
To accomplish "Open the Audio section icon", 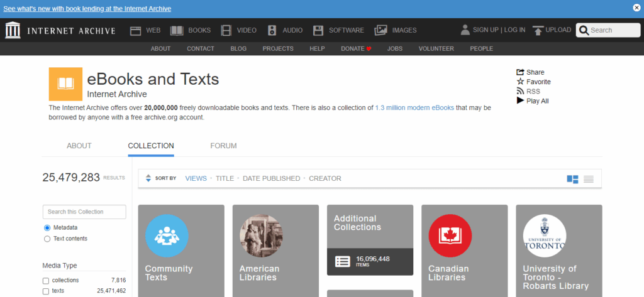I will (272, 30).
